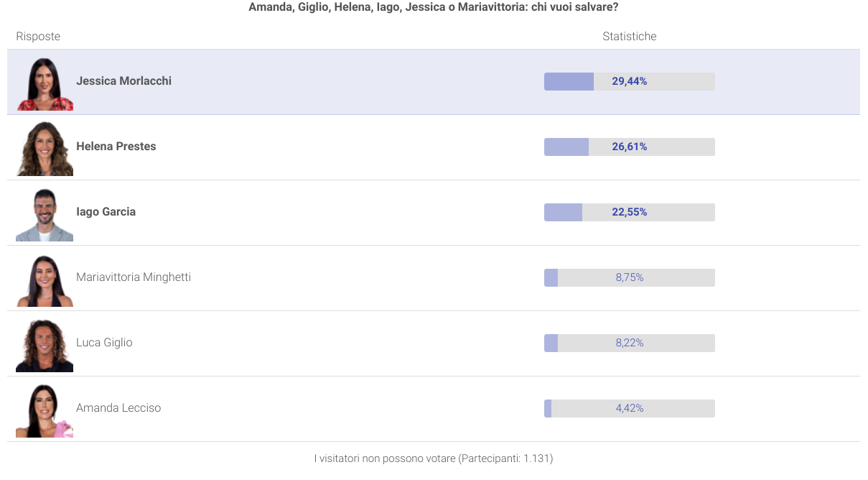Click Mariavittoria Minghetti's photo thumbnail
The image size is (868, 480).
pos(45,279)
